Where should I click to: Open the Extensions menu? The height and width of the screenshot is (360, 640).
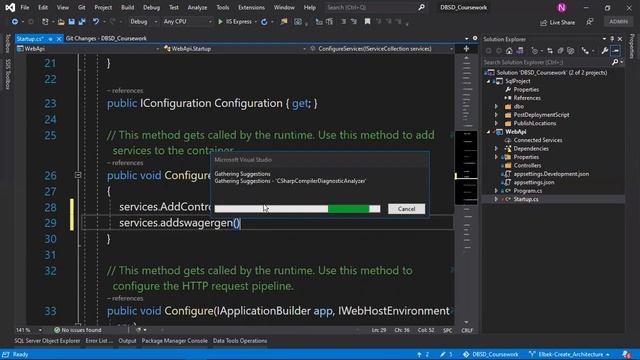tap(251, 7)
